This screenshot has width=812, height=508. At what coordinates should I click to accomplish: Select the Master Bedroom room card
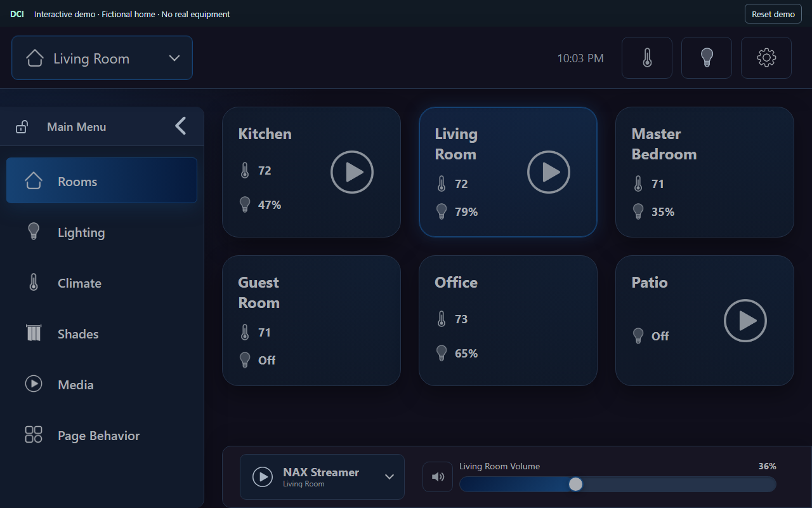pyautogui.click(x=705, y=172)
